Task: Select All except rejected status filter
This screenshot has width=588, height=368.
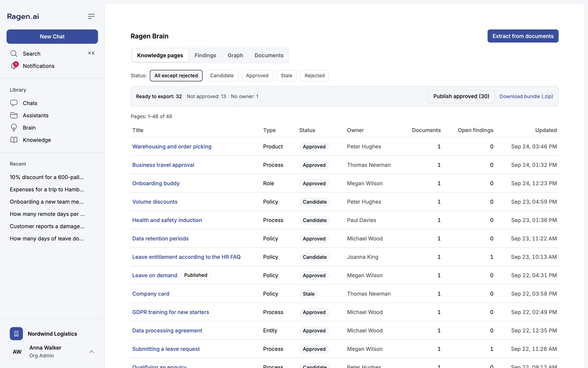Action: pos(176,76)
